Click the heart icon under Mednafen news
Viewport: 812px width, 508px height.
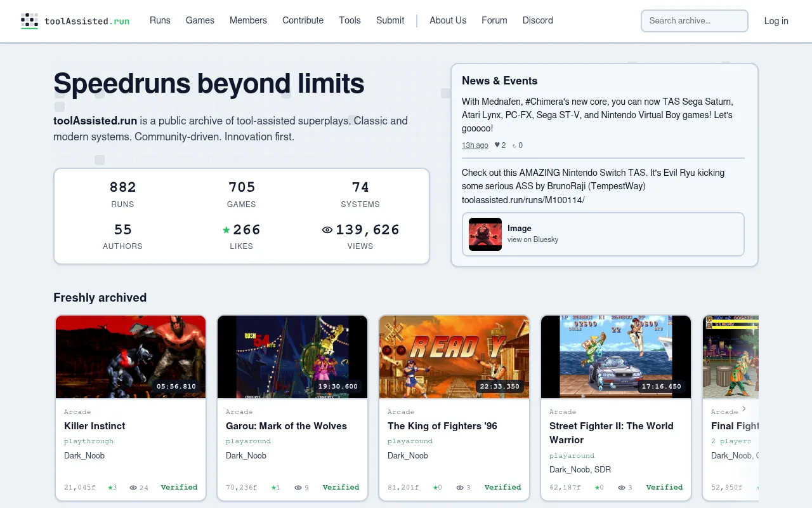(x=497, y=145)
